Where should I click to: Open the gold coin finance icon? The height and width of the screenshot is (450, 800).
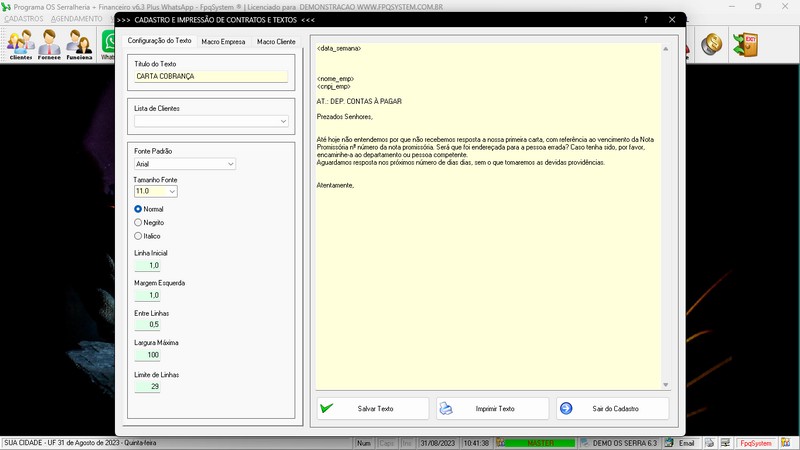tap(711, 44)
